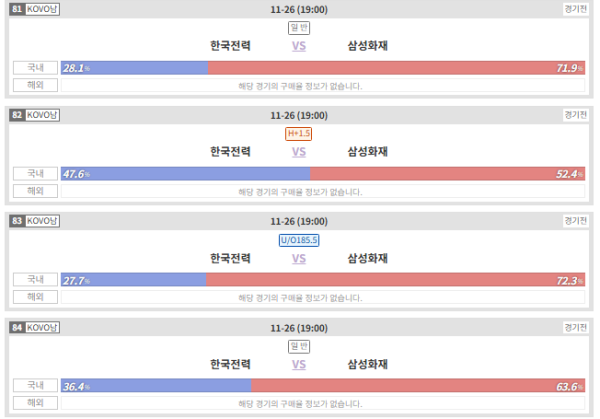
Task: Click the 경기전 status label of match 82
Action: pyautogui.click(x=576, y=115)
